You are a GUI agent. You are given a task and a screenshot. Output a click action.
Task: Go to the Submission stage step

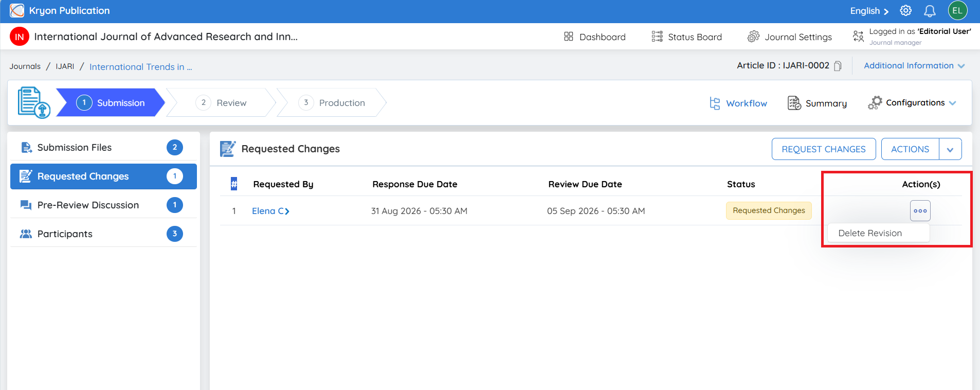(x=111, y=103)
